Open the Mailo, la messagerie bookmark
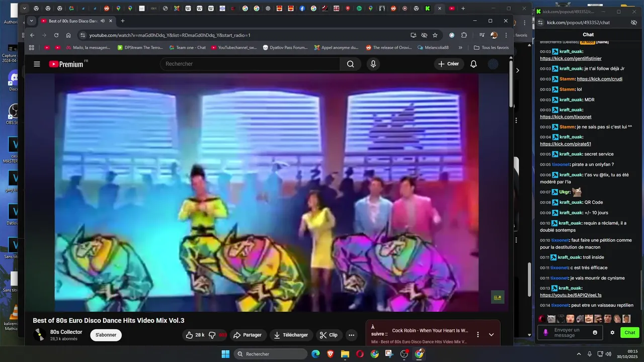Viewport: 644px width, 362px height. coord(88,48)
